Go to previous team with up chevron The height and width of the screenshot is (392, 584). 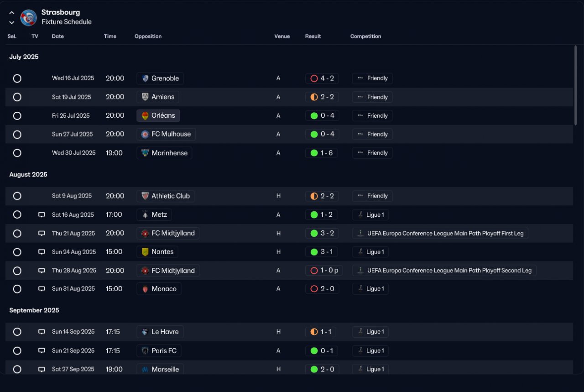point(12,13)
